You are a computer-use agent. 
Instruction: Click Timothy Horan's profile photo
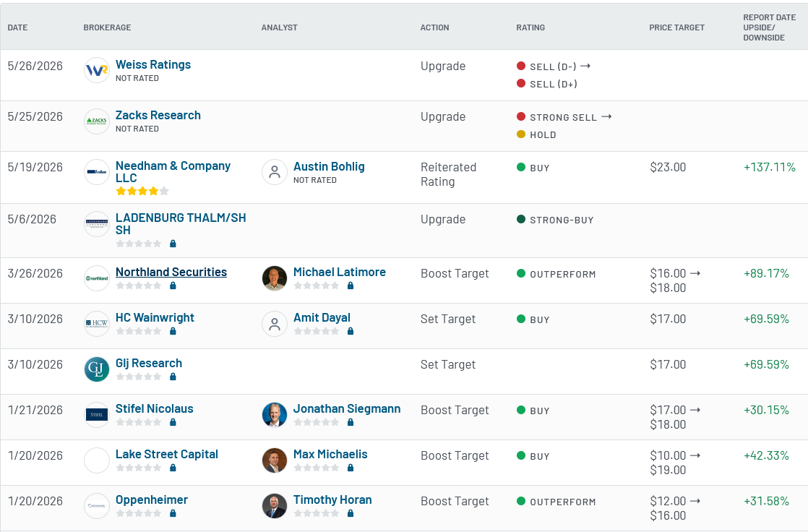[x=275, y=506]
